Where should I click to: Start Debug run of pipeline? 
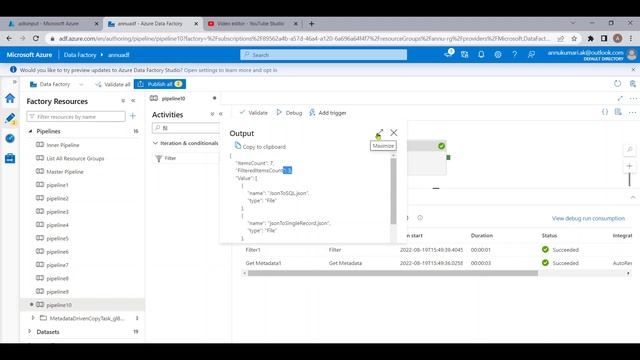pos(289,113)
